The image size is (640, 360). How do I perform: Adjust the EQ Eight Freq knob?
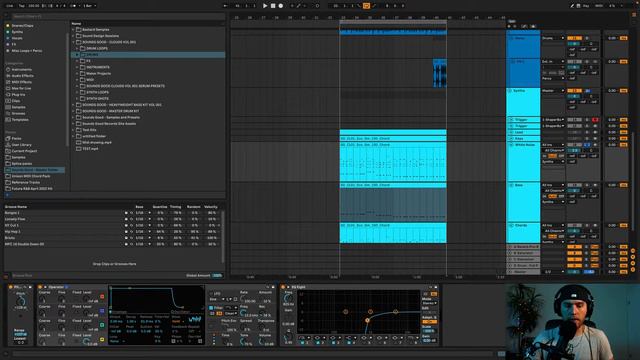click(x=288, y=299)
